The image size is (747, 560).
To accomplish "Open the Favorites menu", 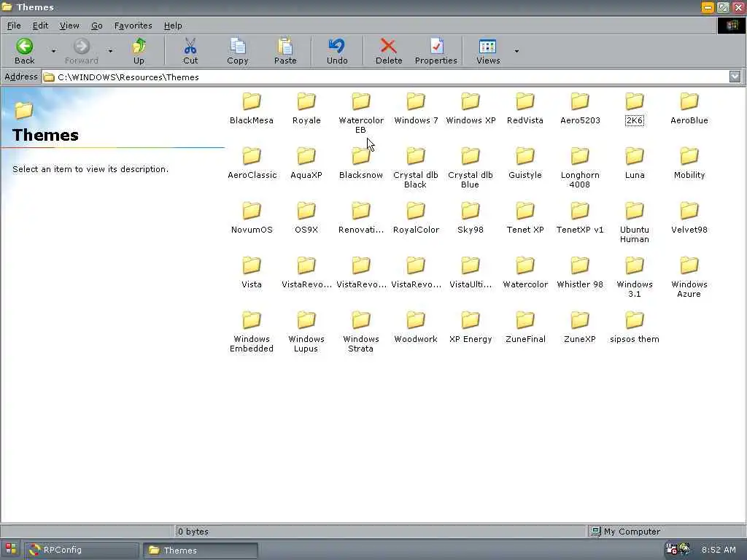I will point(133,26).
